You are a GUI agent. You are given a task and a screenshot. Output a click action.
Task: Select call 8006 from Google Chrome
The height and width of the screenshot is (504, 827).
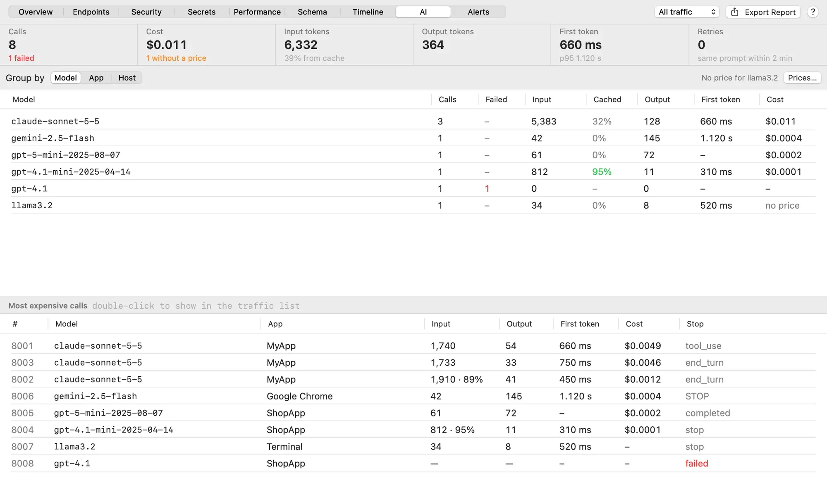413,396
